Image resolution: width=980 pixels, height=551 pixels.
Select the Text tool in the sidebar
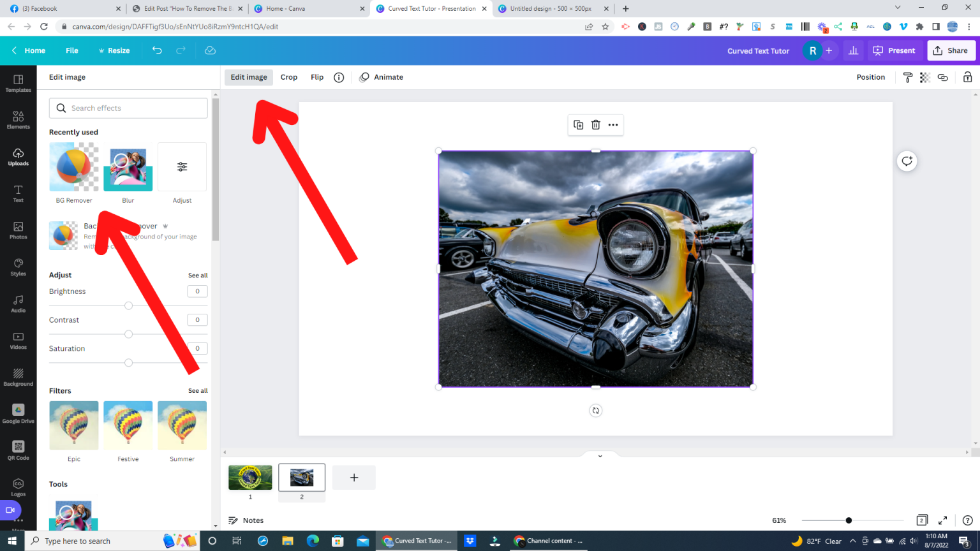[19, 193]
